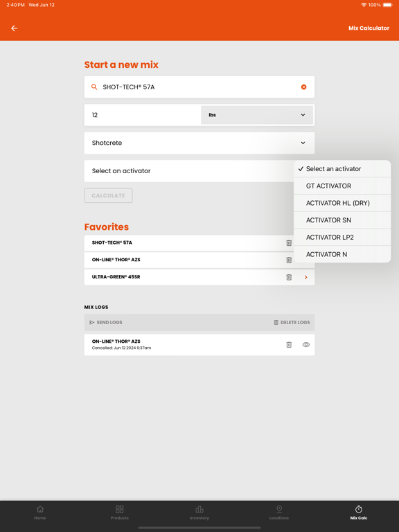Click SEND LOGS
Screen dimensions: 399x532
(106, 322)
